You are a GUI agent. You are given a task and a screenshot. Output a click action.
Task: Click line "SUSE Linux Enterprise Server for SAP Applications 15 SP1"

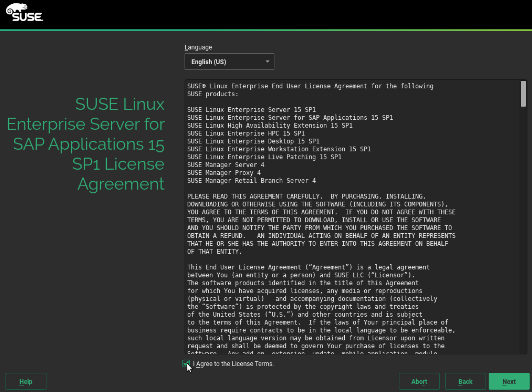(x=290, y=117)
